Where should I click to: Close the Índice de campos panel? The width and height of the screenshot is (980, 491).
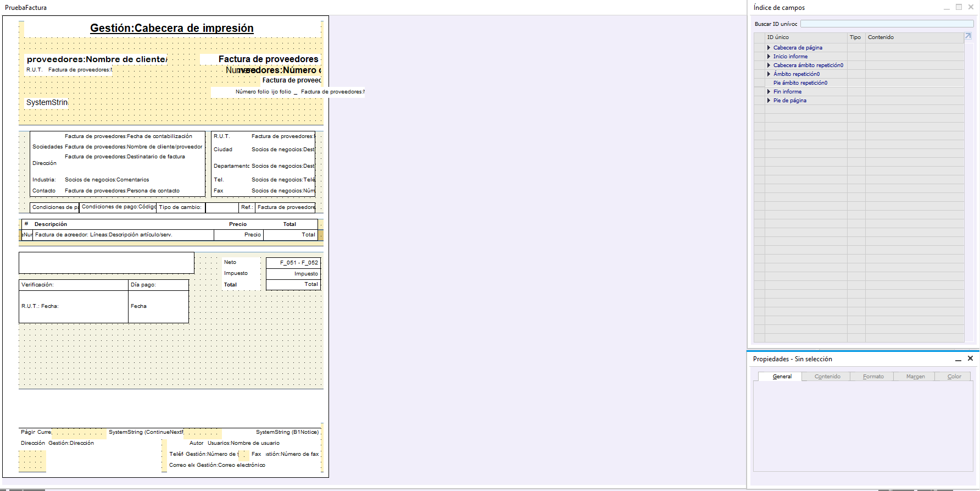[x=971, y=7]
